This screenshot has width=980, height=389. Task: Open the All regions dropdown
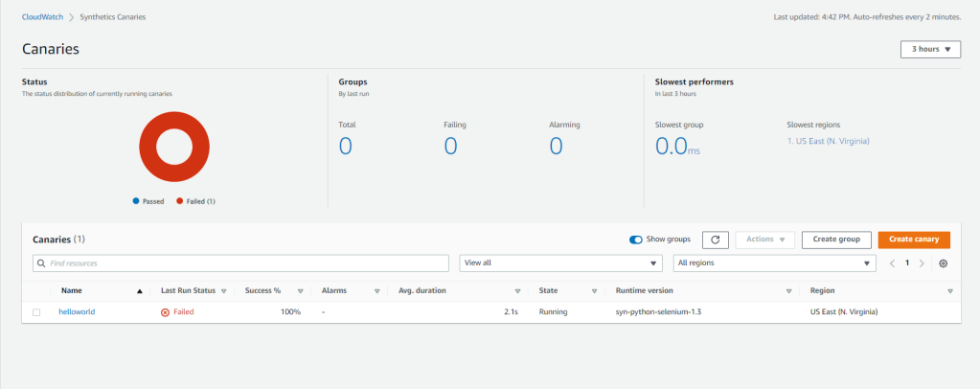[x=774, y=263]
